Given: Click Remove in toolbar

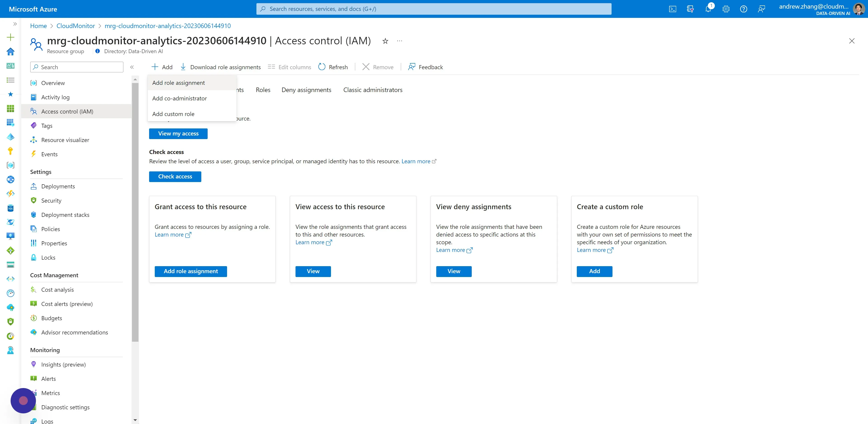Looking at the screenshot, I should click(x=378, y=67).
